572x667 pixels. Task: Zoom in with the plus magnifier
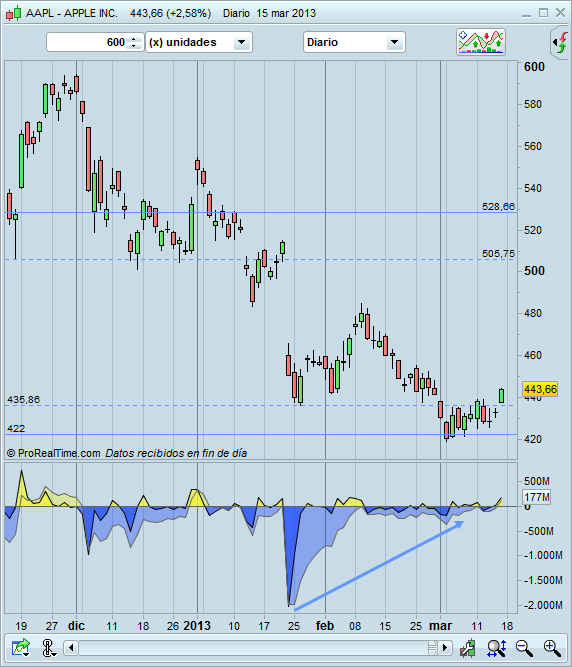(x=552, y=648)
